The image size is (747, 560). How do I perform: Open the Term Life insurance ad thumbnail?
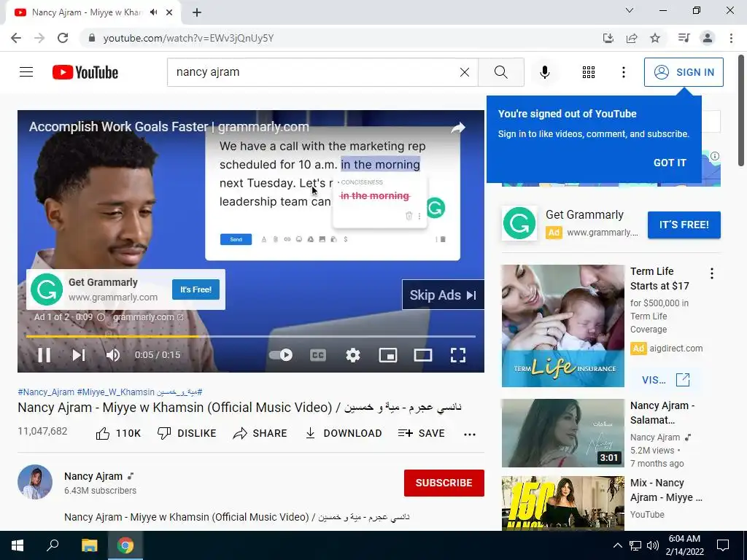coord(563,326)
